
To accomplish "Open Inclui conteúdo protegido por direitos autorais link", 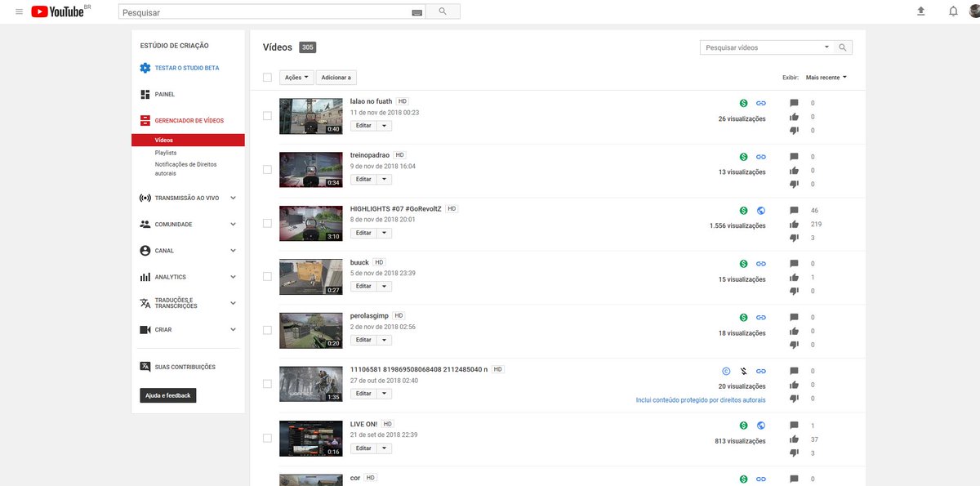I will [x=701, y=400].
